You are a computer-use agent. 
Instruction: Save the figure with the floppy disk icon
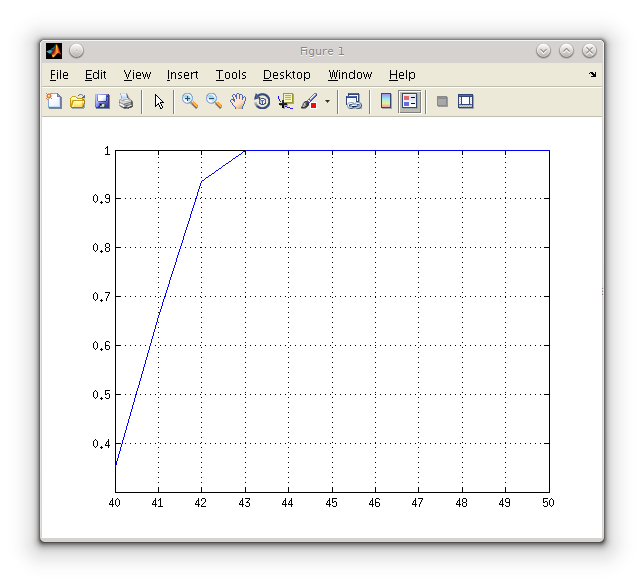[102, 101]
